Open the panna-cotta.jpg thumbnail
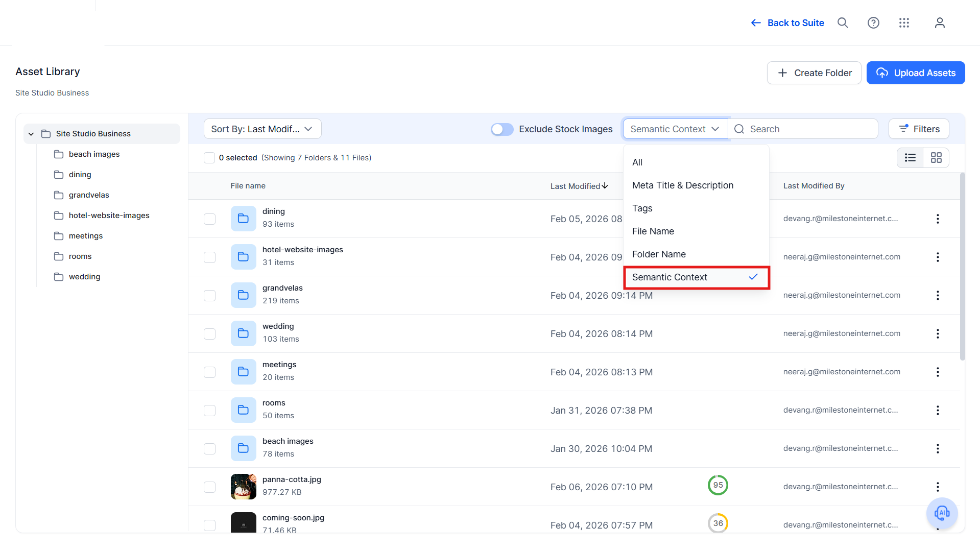This screenshot has width=980, height=551. [x=243, y=487]
